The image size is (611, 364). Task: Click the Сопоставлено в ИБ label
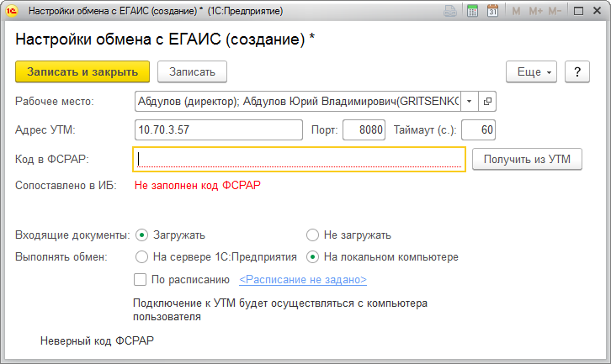click(66, 185)
